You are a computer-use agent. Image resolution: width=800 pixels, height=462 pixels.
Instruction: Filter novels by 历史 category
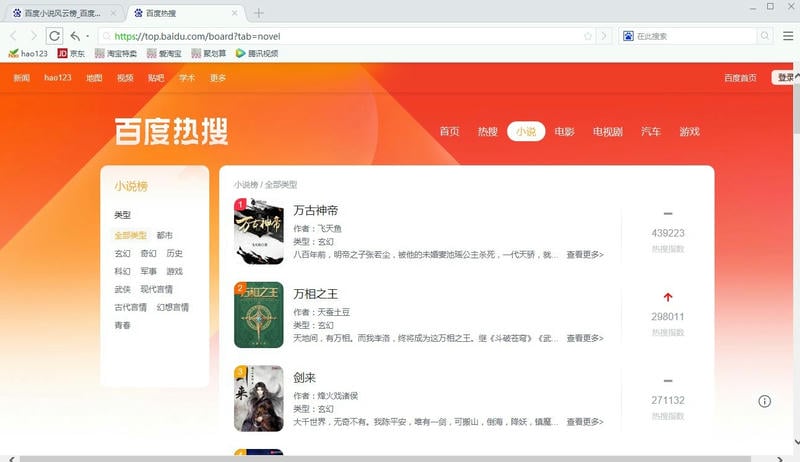[174, 253]
